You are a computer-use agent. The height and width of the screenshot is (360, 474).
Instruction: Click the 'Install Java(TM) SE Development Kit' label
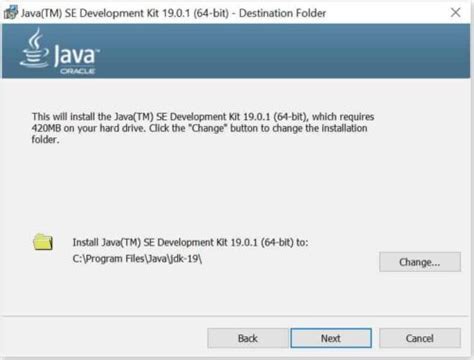tap(190, 242)
